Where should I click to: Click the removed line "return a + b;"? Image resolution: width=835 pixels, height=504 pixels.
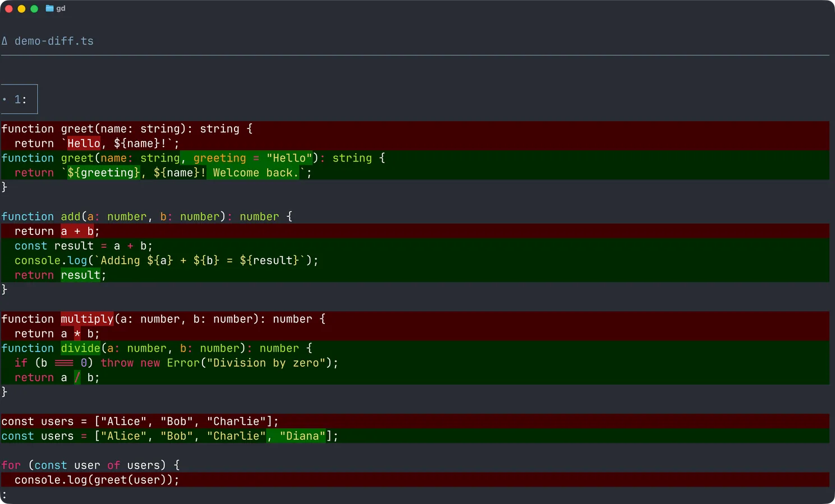coord(415,231)
